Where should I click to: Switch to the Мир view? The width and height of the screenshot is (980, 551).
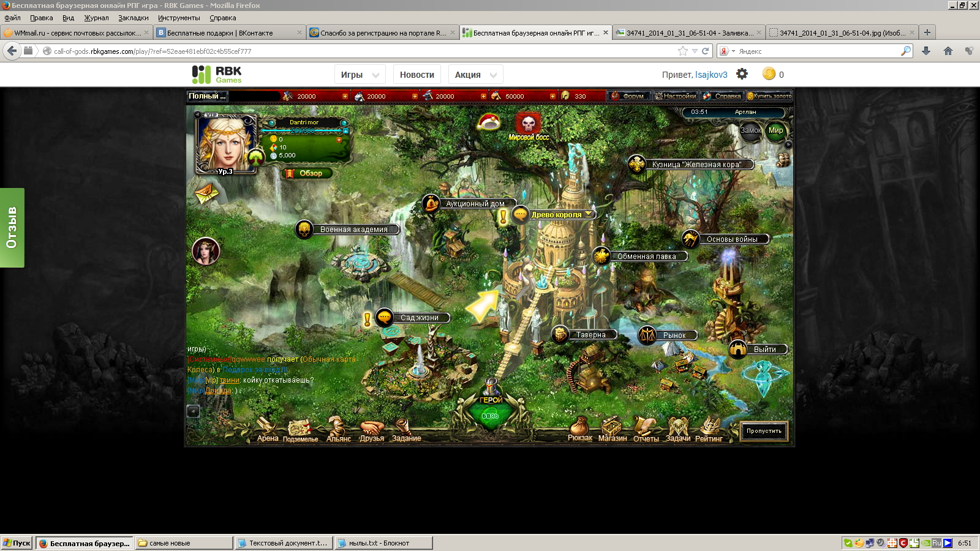coord(776,130)
